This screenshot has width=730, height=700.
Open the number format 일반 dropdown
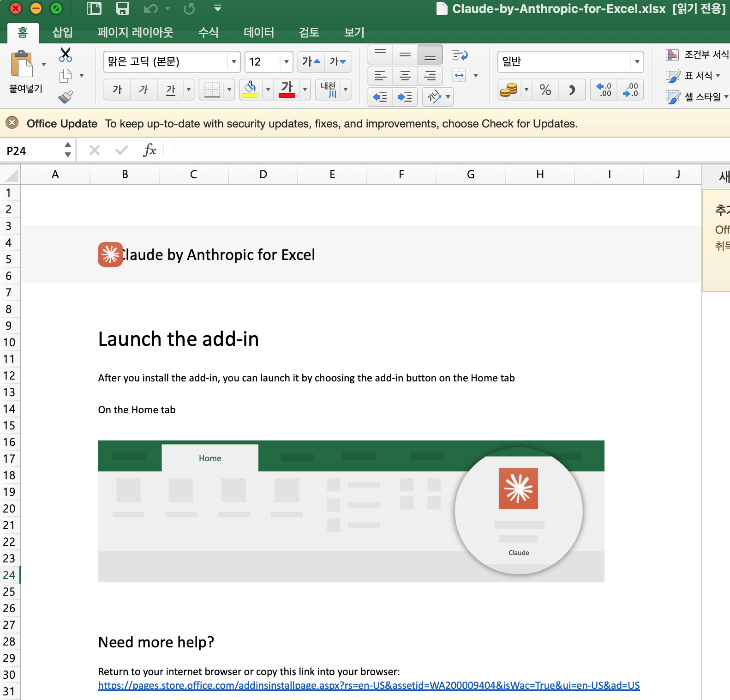coord(637,61)
